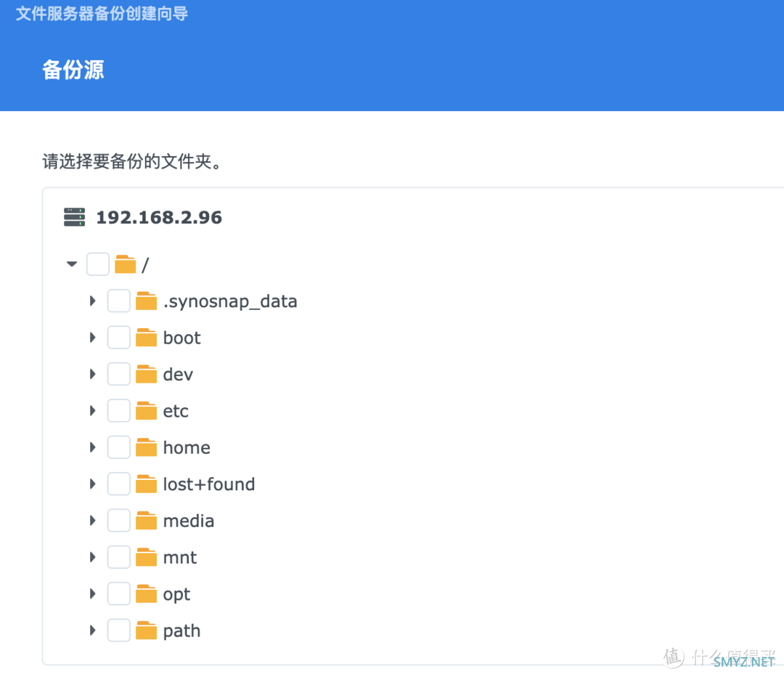Click the opt folder icon

point(146,593)
